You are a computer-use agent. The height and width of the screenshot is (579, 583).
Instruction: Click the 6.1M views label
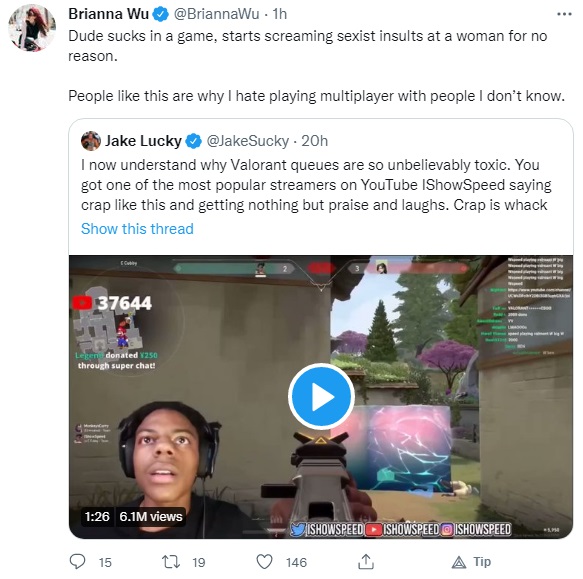[x=151, y=517]
